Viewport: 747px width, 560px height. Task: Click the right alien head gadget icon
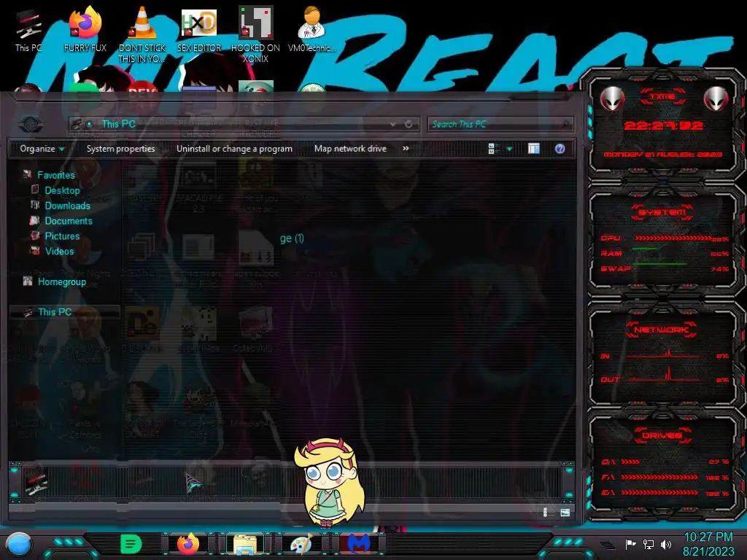click(716, 99)
